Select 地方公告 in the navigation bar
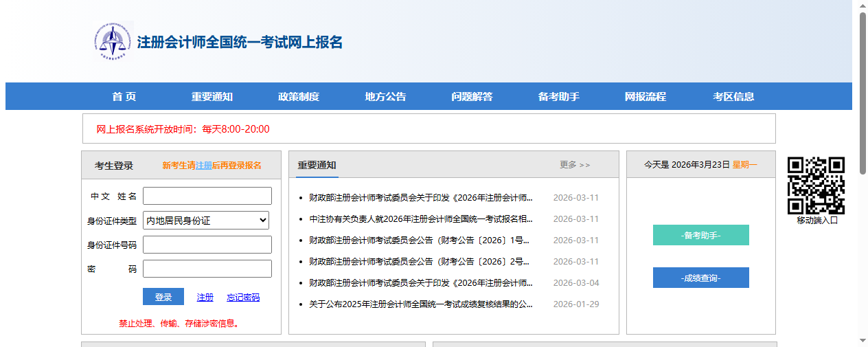The width and height of the screenshot is (868, 347). [385, 97]
